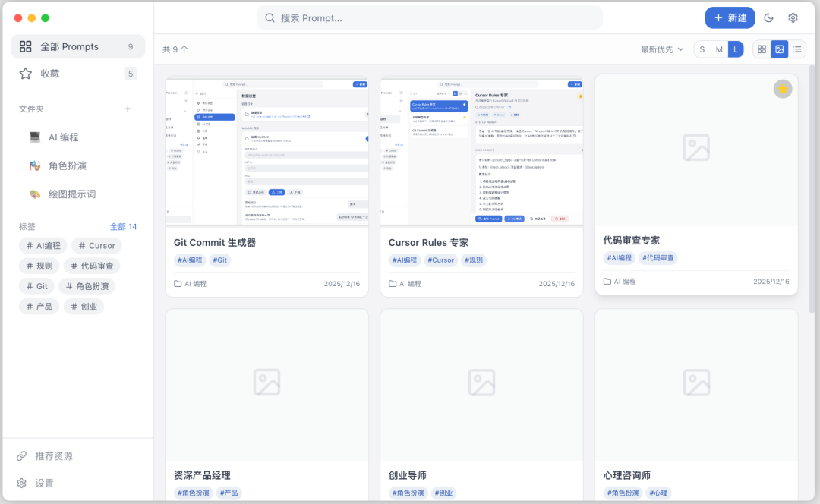
Task: Click the AI 编程 folder laptop icon
Action: pos(35,137)
